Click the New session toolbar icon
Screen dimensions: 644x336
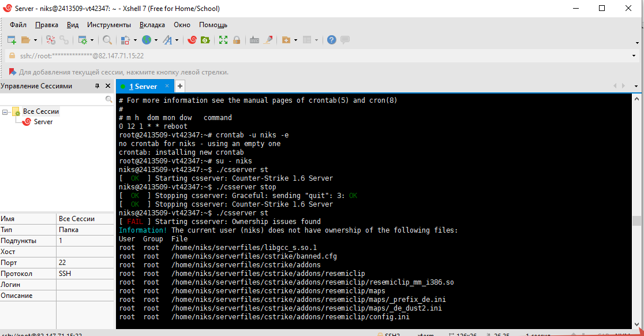coord(12,40)
